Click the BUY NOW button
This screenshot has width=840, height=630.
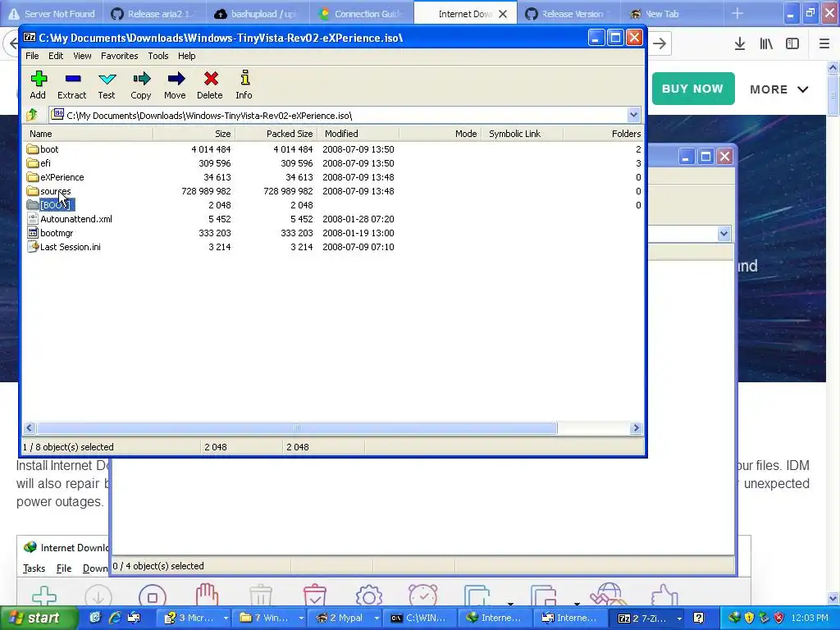(x=692, y=89)
